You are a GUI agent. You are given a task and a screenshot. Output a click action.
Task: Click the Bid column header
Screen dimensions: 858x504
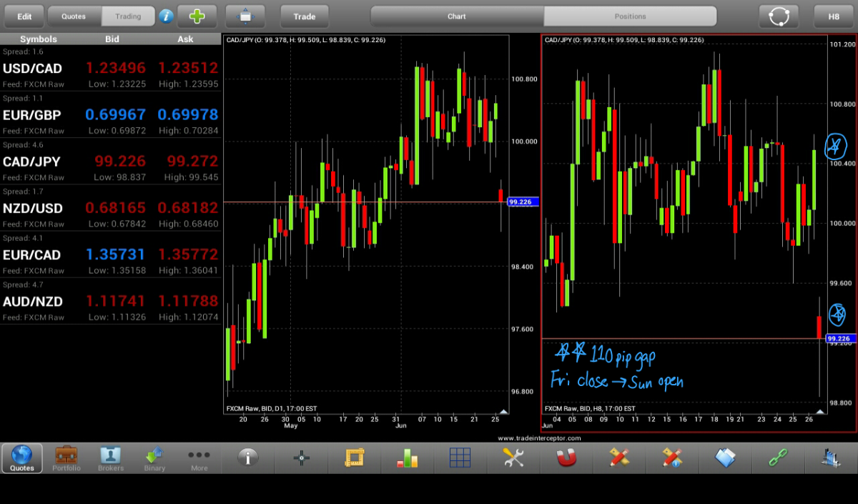click(112, 39)
